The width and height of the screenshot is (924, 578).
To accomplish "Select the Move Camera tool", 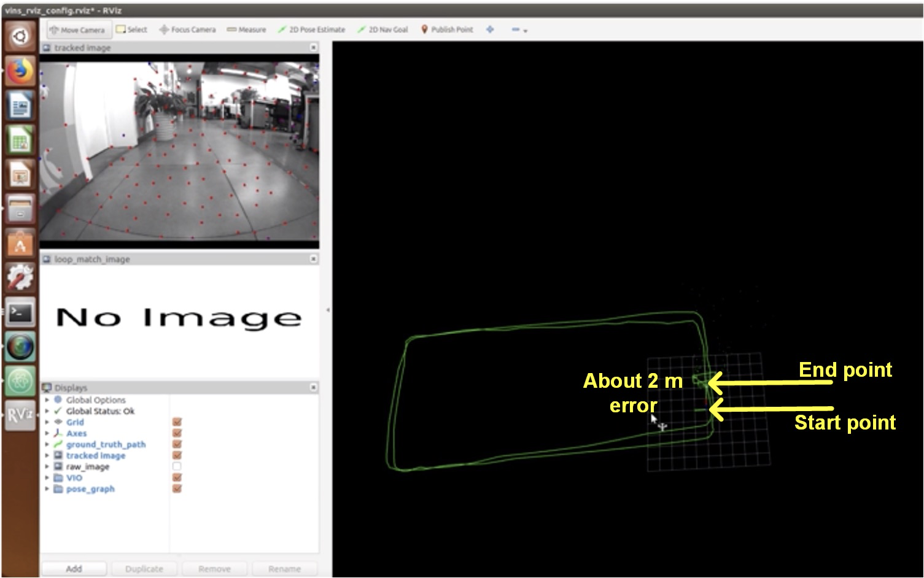I will coord(77,29).
